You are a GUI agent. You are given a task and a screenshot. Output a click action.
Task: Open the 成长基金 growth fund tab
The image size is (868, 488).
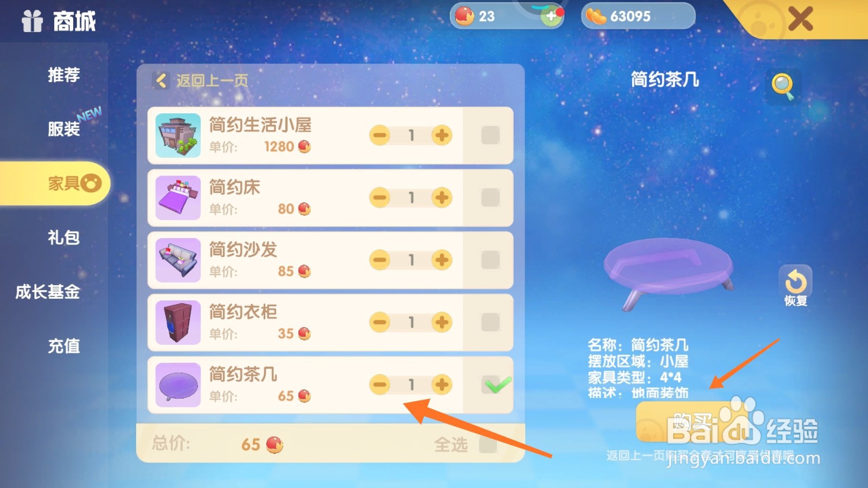[x=48, y=292]
